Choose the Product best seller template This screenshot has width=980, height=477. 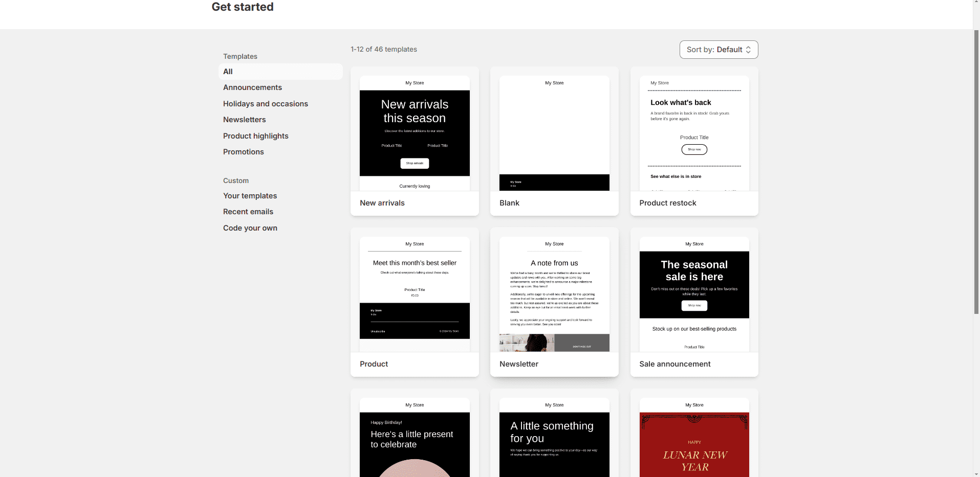[x=415, y=294]
